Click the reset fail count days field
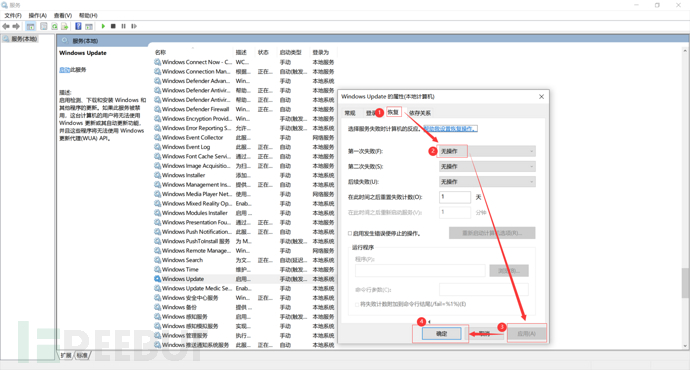 455,197
